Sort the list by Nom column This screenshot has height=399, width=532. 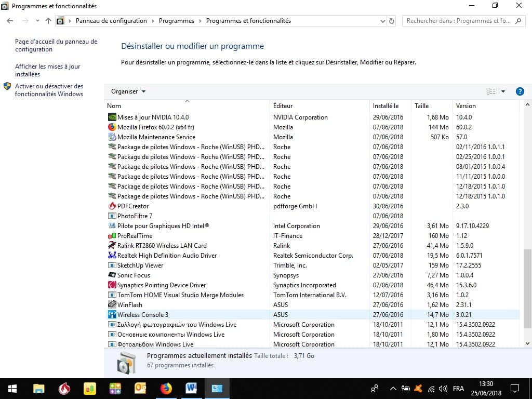[x=187, y=105]
